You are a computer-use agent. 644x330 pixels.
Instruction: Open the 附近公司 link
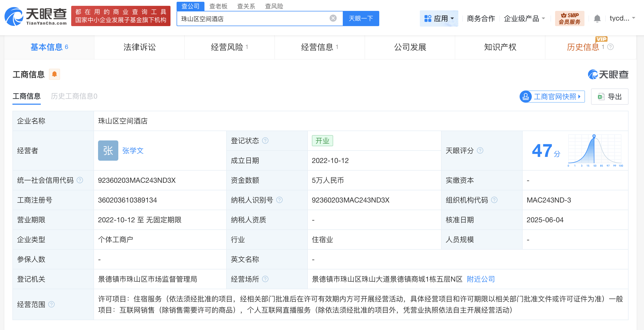[x=481, y=279]
